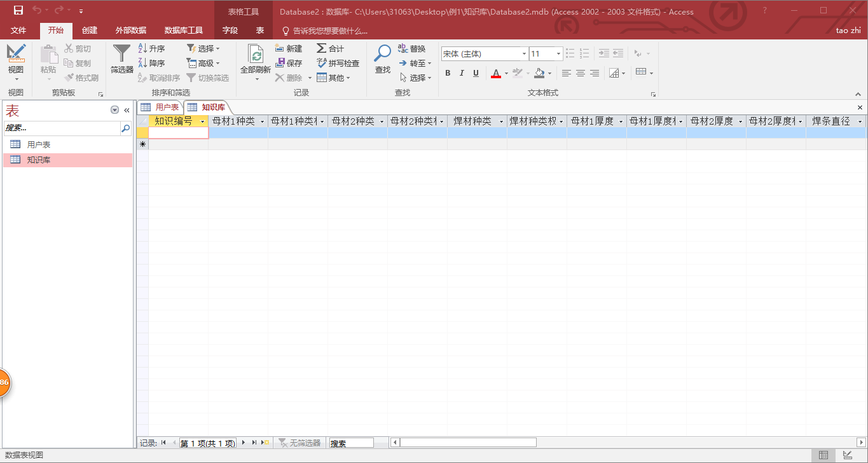
Task: Click the red font color button
Action: pyautogui.click(x=496, y=73)
